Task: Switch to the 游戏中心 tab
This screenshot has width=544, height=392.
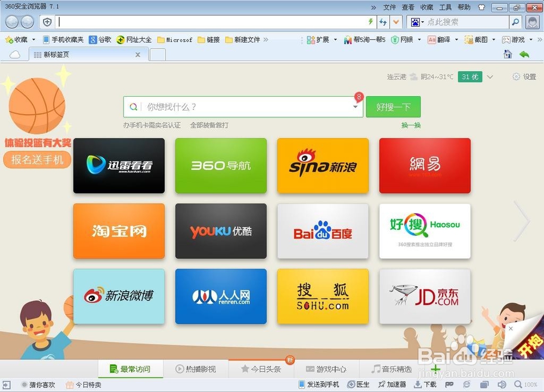Action: click(326, 369)
